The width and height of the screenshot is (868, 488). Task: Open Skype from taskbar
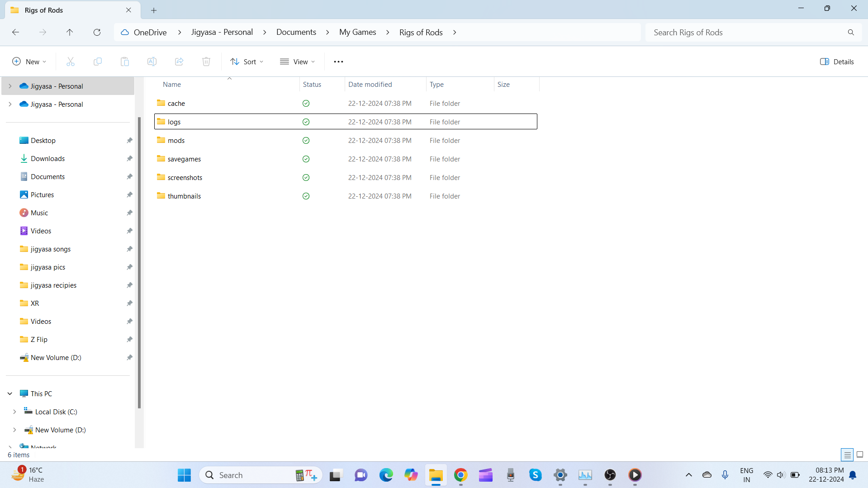click(536, 475)
